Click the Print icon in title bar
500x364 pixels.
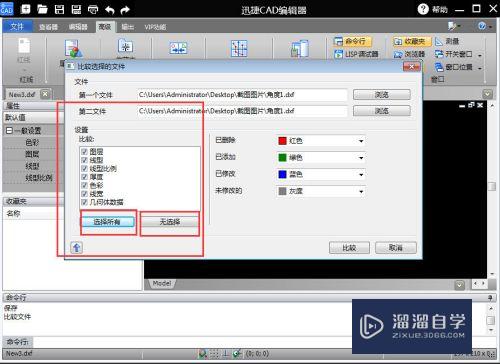point(93,9)
